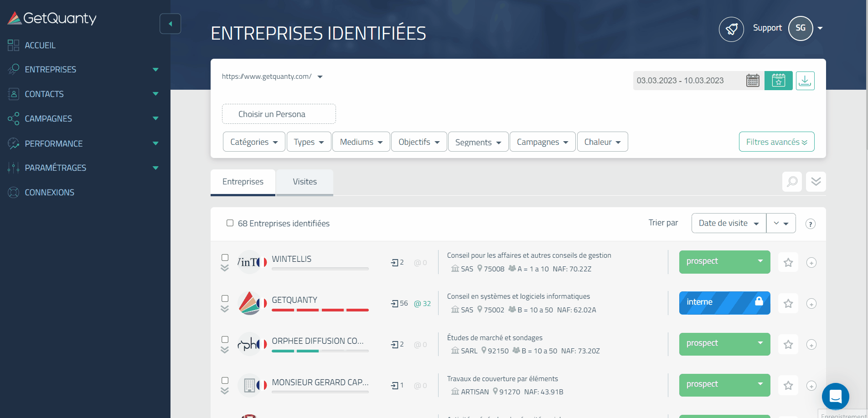Click the CONNEXIONS sidebar icon
This screenshot has height=418, width=868.
[x=13, y=193]
